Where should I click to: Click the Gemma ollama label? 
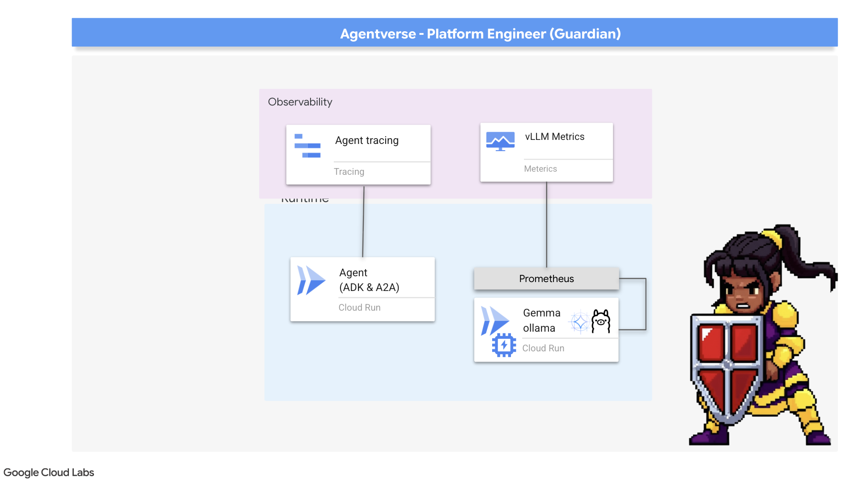(x=541, y=320)
